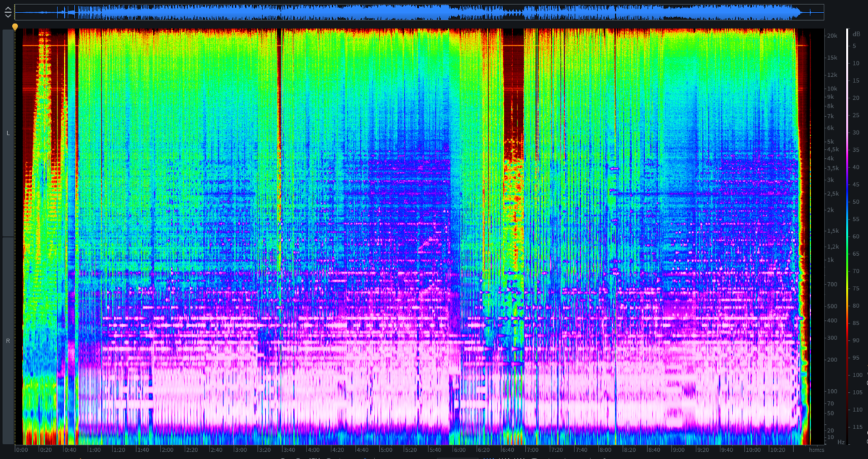Image resolution: width=868 pixels, height=459 pixels.
Task: Jump to 5:00 on the time ruler
Action: point(386,450)
